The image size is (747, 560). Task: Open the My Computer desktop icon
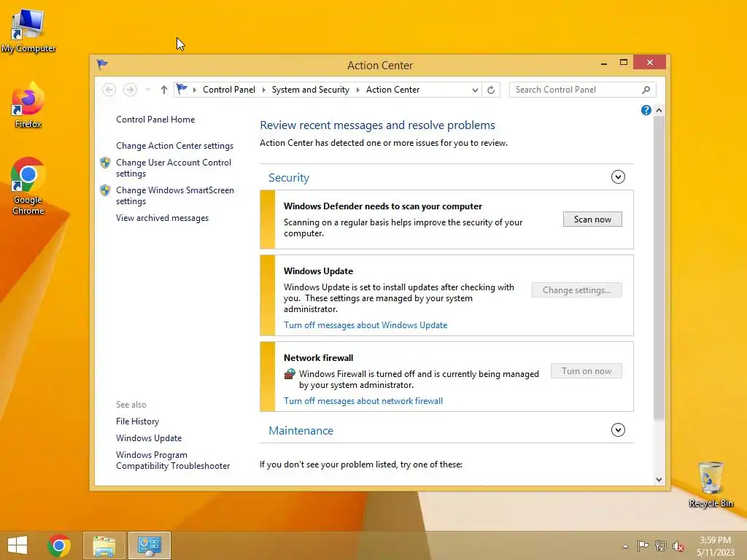point(28,31)
